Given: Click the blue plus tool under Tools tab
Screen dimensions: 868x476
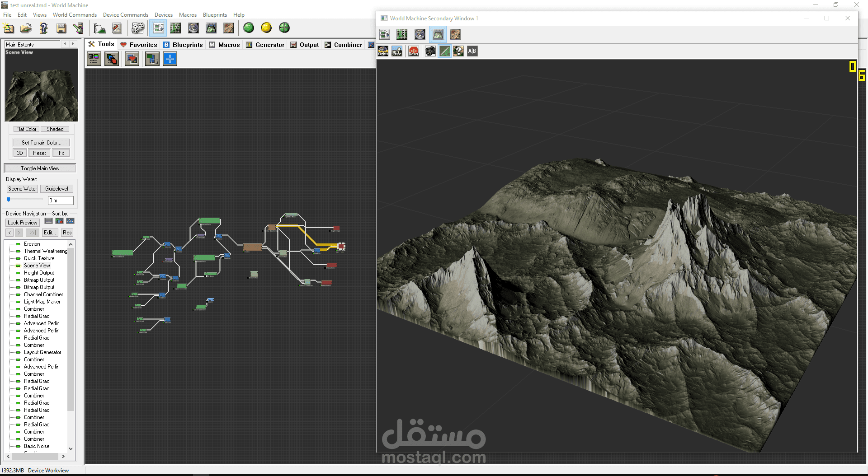Looking at the screenshot, I should pyautogui.click(x=170, y=59).
